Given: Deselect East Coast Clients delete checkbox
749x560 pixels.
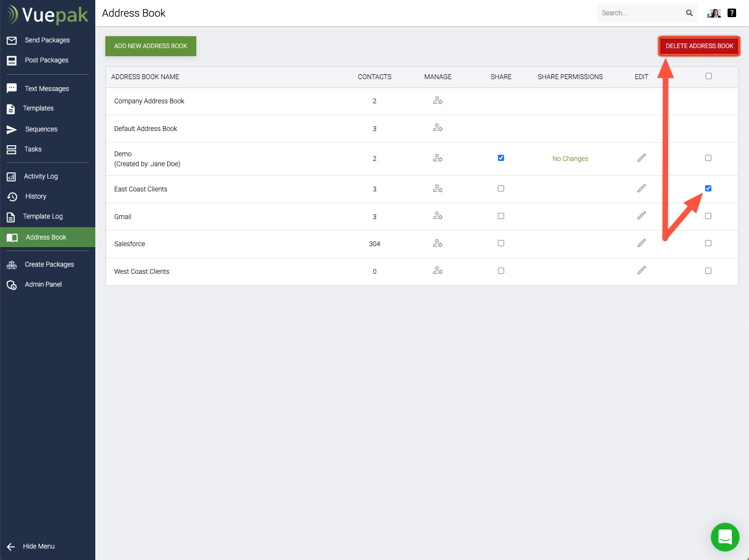Looking at the screenshot, I should point(708,189).
